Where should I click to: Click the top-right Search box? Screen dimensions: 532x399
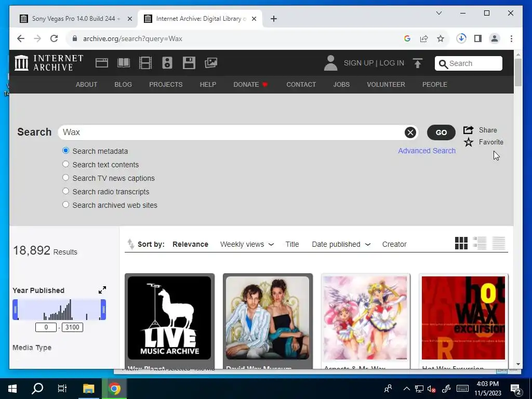click(469, 63)
